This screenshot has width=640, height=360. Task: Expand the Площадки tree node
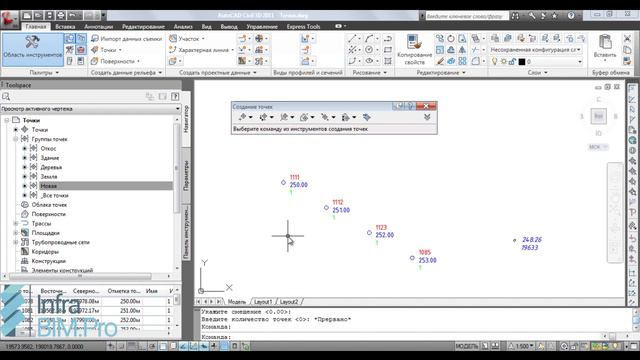tap(16, 233)
